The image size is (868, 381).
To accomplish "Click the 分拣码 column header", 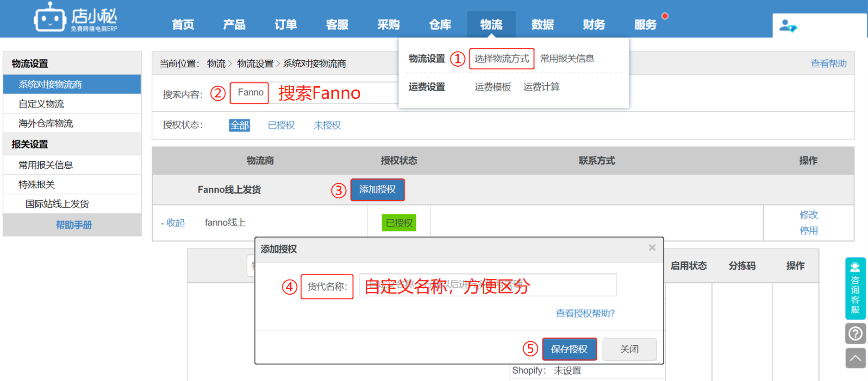I will tap(742, 266).
